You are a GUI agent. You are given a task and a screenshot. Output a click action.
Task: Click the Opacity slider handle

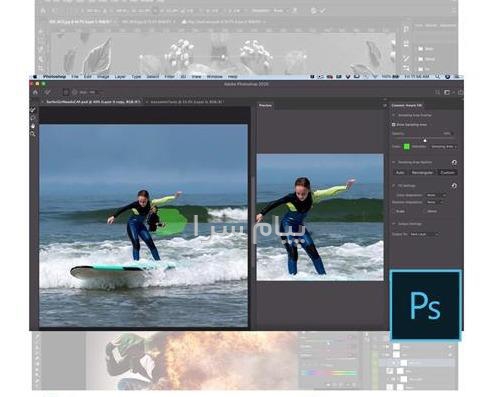[425, 140]
